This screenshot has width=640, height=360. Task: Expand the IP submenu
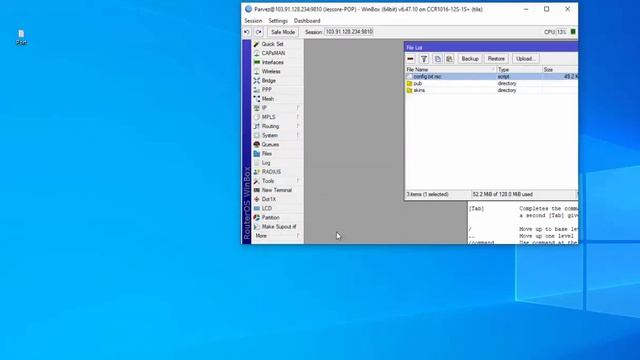278,108
